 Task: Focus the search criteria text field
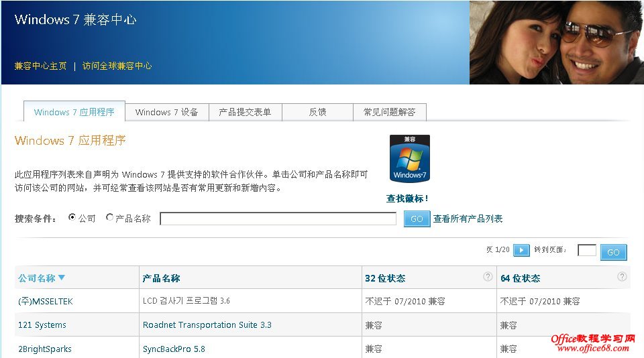point(278,219)
